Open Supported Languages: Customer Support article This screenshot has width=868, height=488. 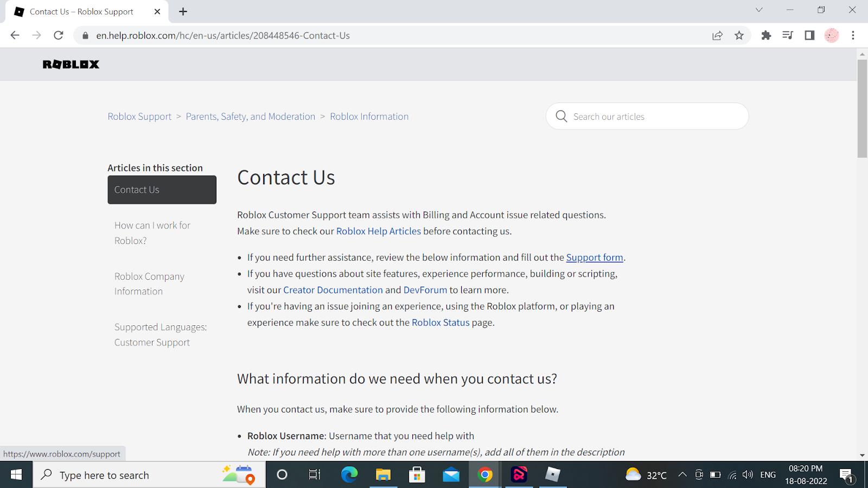[x=161, y=335]
